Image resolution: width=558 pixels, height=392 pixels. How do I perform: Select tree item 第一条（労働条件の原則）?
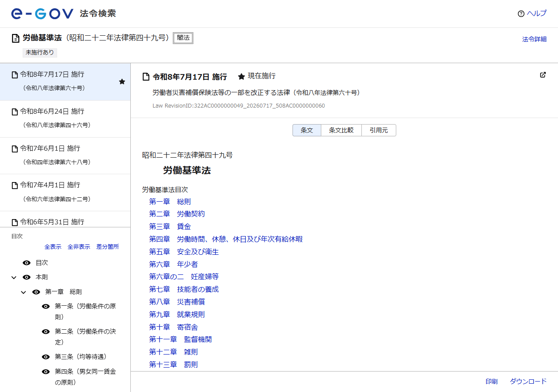pyautogui.click(x=85, y=311)
